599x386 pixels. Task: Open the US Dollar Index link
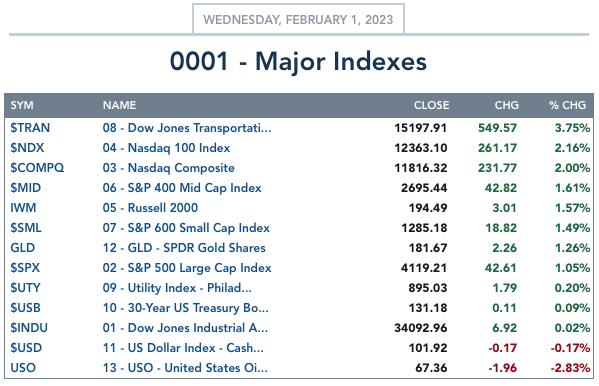tap(183, 348)
